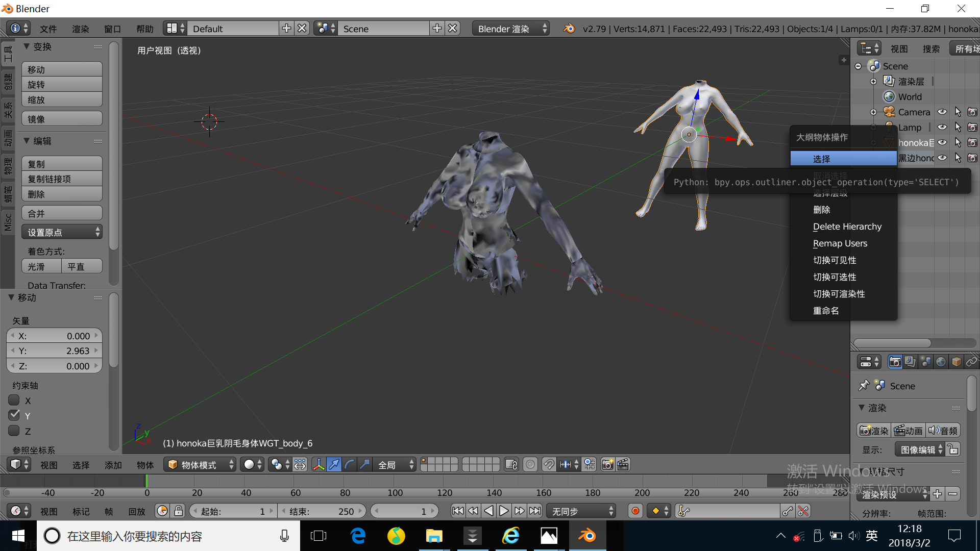Open Blender from Windows taskbar
The image size is (980, 551).
(x=587, y=536)
